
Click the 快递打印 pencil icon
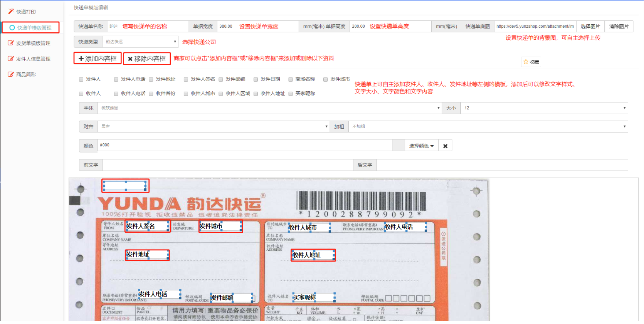click(11, 12)
